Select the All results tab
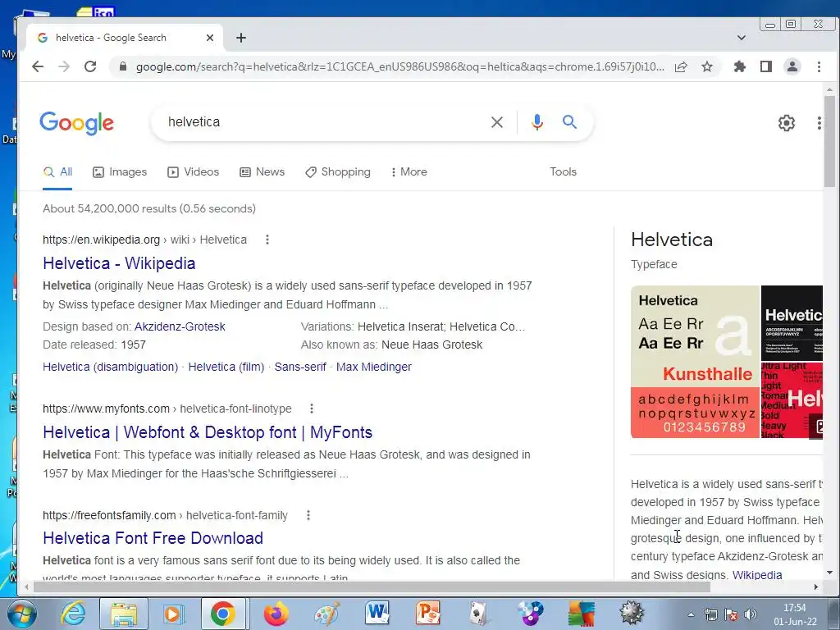 tap(58, 172)
